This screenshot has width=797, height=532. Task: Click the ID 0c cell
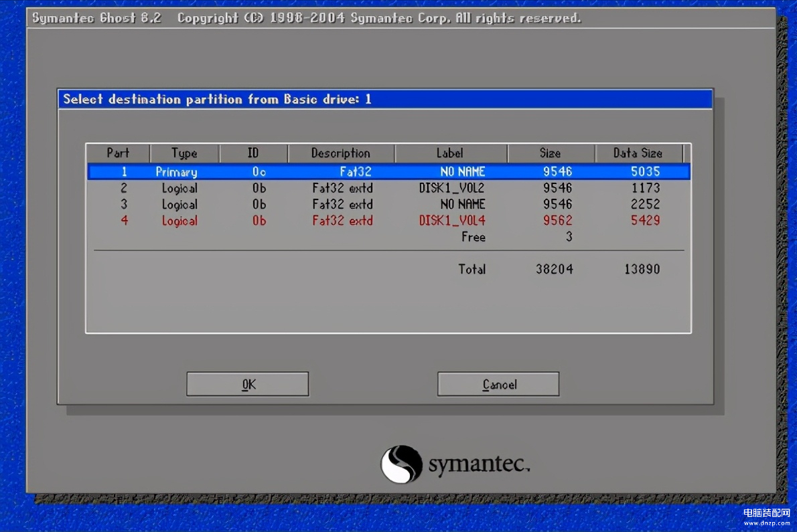259,172
